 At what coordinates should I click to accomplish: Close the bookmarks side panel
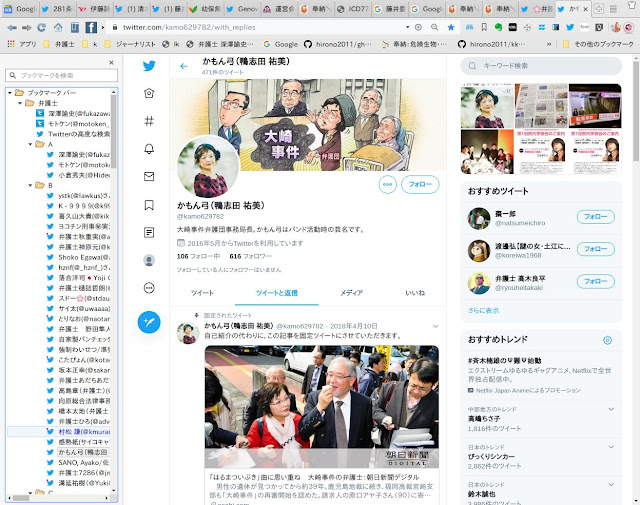click(x=111, y=62)
